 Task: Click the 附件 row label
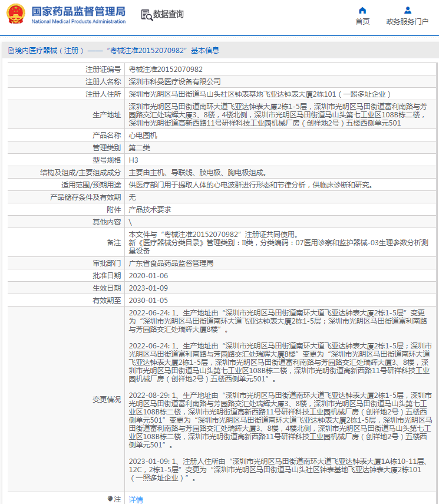(114, 210)
